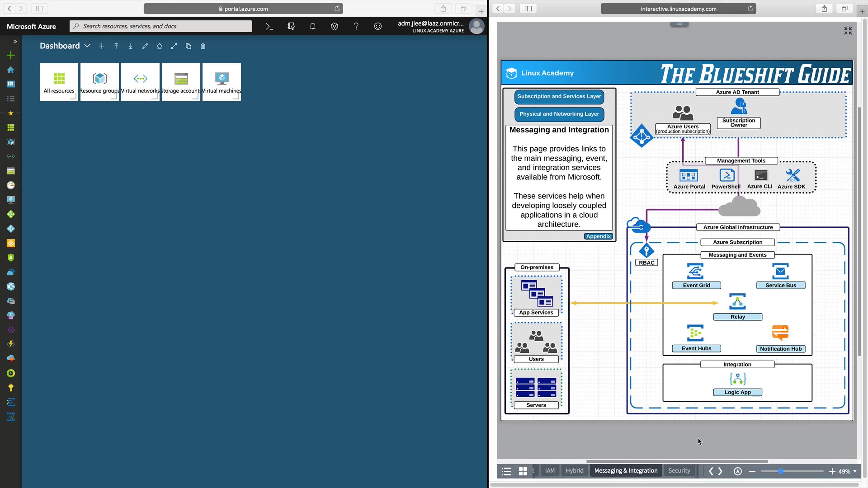Click the clone dashboard icon

(x=189, y=46)
